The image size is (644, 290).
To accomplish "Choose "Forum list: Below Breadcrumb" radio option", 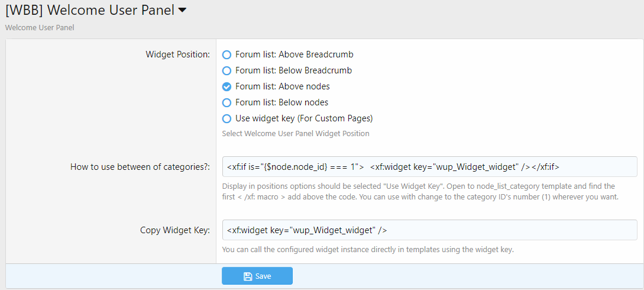I will pos(226,71).
